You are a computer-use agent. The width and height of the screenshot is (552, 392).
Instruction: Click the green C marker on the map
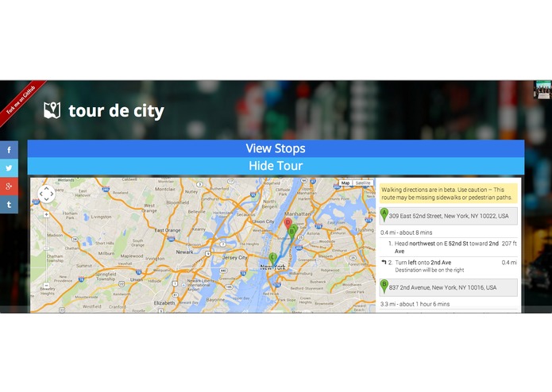(x=272, y=259)
